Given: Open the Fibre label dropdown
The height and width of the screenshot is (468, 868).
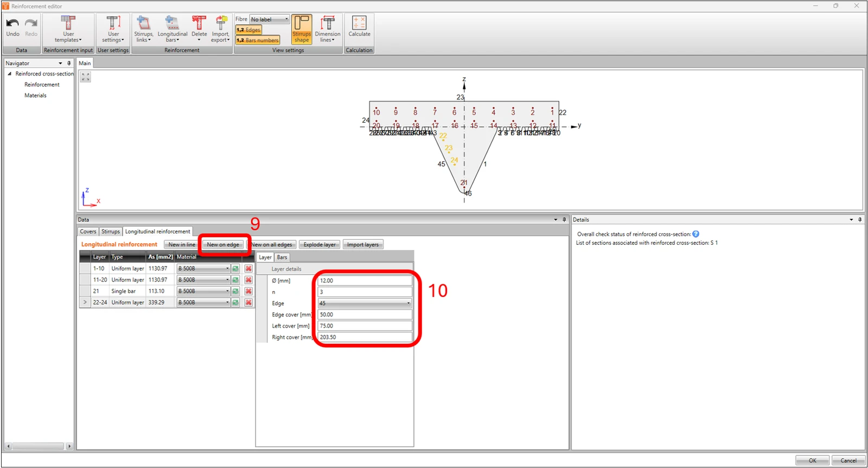Looking at the screenshot, I should (270, 19).
